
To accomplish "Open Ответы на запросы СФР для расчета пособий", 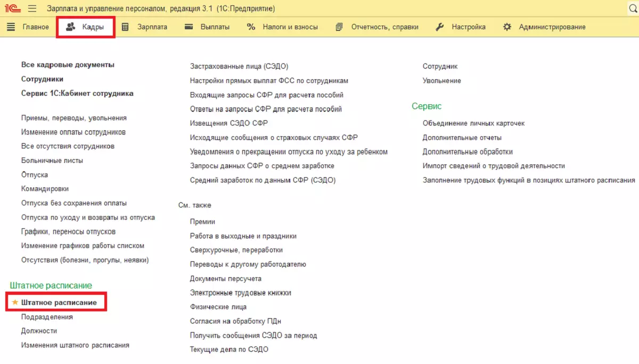I will (266, 109).
